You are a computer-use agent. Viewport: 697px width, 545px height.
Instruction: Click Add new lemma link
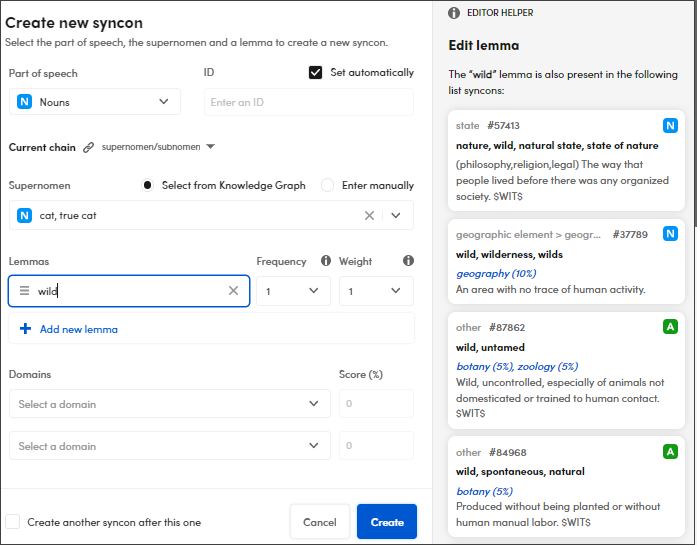[x=78, y=329]
